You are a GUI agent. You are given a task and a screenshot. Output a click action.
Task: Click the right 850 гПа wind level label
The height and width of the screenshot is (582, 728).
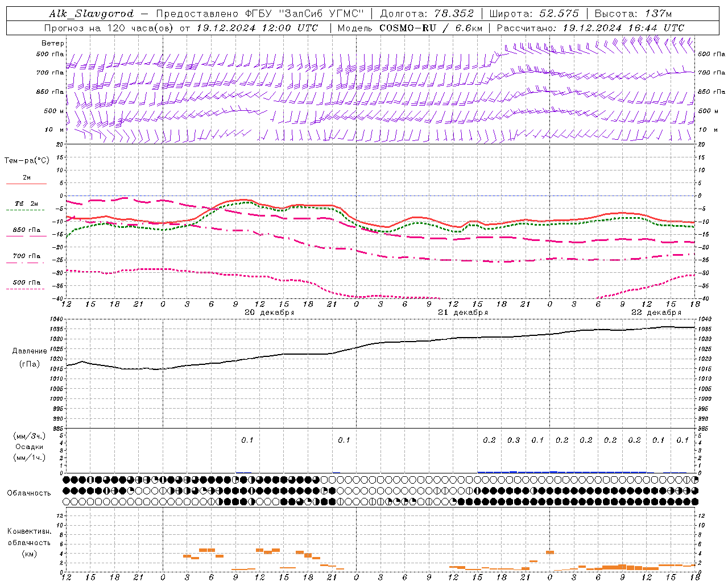coord(712,92)
